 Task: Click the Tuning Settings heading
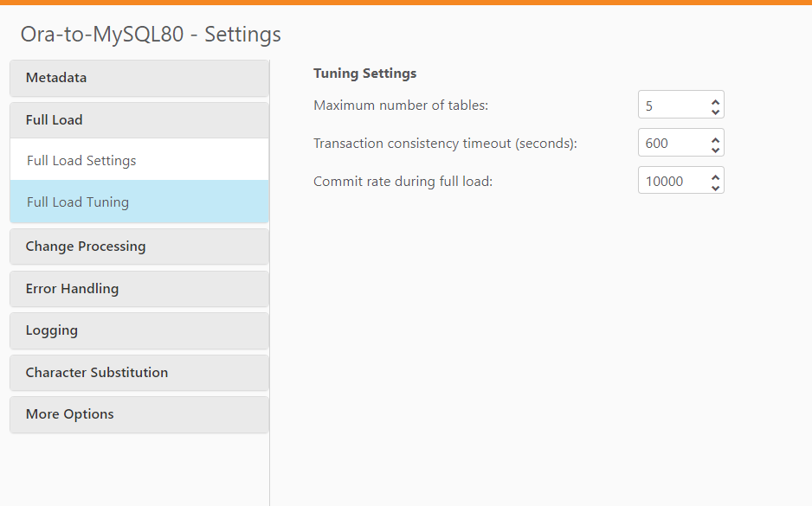pos(364,74)
